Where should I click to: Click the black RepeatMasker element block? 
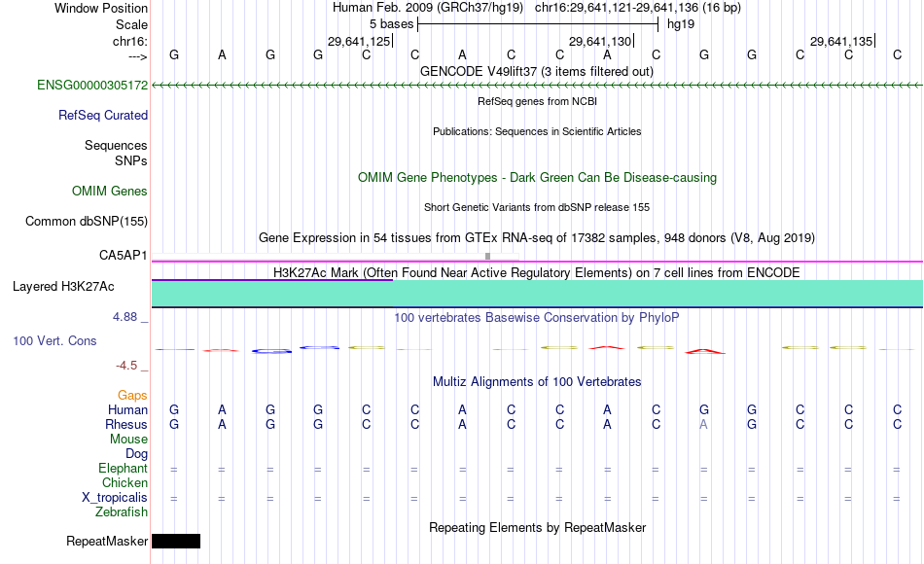176,541
